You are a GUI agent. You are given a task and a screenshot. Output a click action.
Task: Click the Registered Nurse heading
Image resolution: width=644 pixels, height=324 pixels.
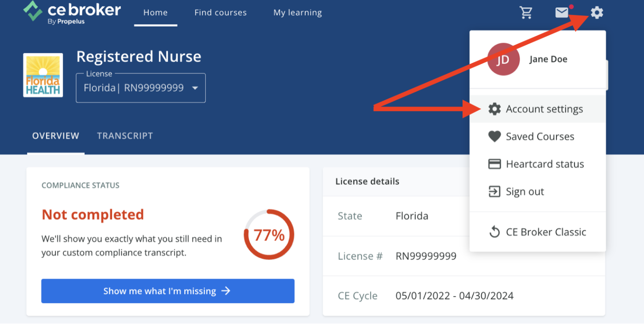click(x=139, y=56)
